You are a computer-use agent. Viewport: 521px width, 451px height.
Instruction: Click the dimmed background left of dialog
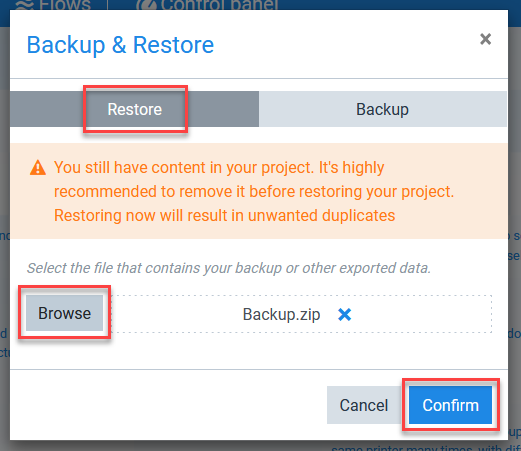point(5,233)
